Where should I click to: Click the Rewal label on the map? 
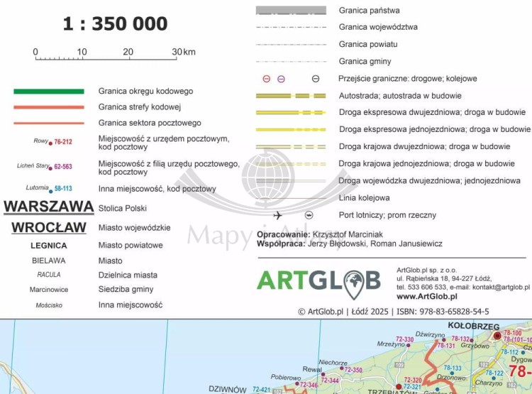click(x=312, y=369)
